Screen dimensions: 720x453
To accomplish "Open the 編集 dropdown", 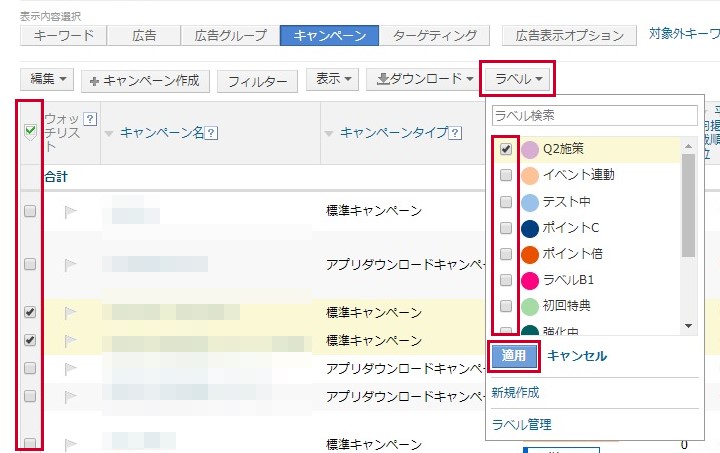I will pyautogui.click(x=47, y=79).
